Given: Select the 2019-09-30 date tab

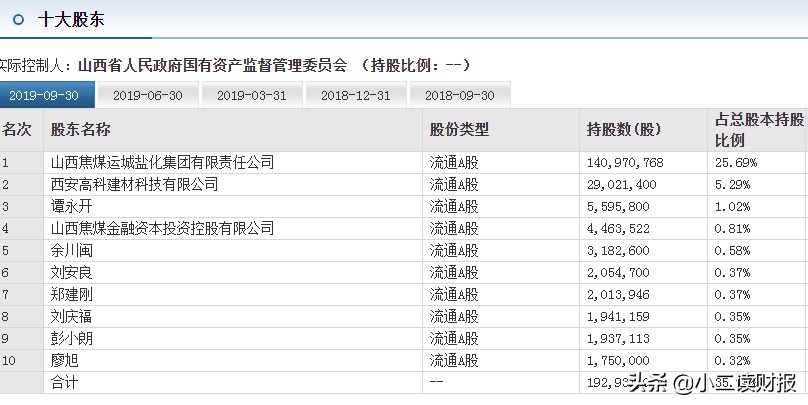Looking at the screenshot, I should pos(47,95).
